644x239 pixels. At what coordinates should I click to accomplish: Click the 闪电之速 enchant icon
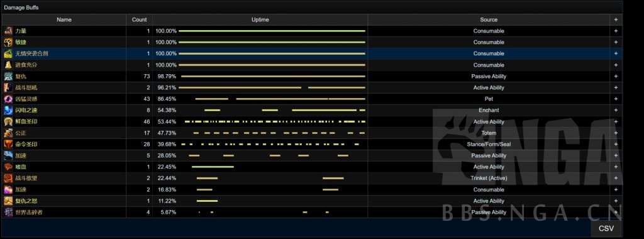point(8,110)
